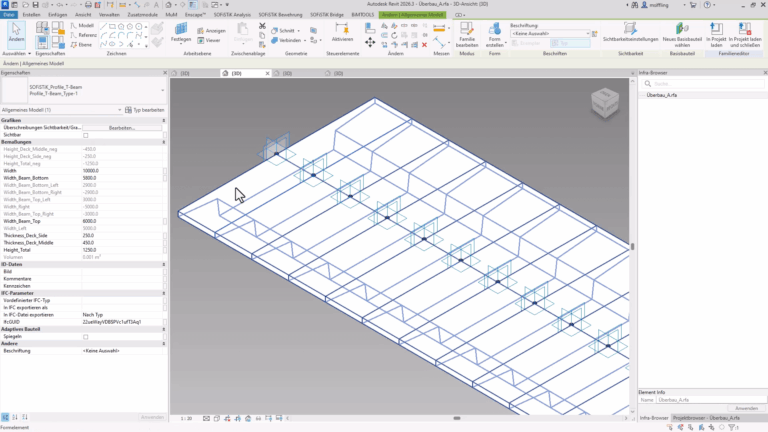Screen dimensions: 768x432
Task: Click the view scale 1:20 in status bar
Action: click(x=186, y=419)
